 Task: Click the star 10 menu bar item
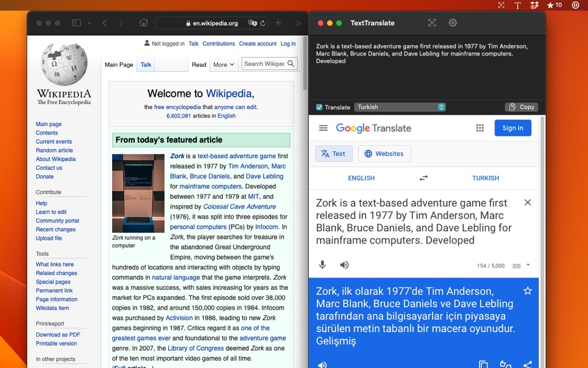click(x=554, y=5)
